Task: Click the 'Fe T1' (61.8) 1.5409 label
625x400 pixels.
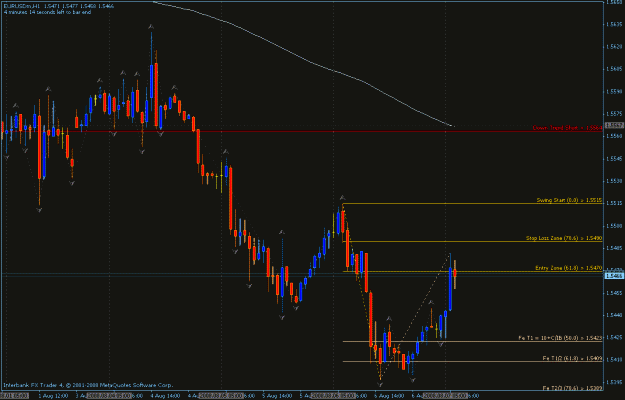Action: click(572, 358)
